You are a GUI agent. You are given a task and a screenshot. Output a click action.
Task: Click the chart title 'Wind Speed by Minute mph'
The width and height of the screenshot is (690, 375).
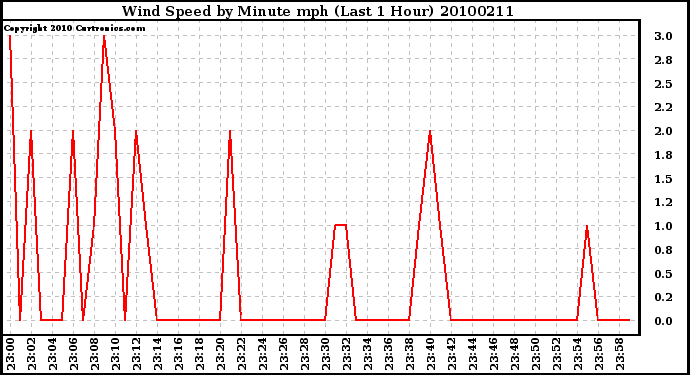click(225, 11)
